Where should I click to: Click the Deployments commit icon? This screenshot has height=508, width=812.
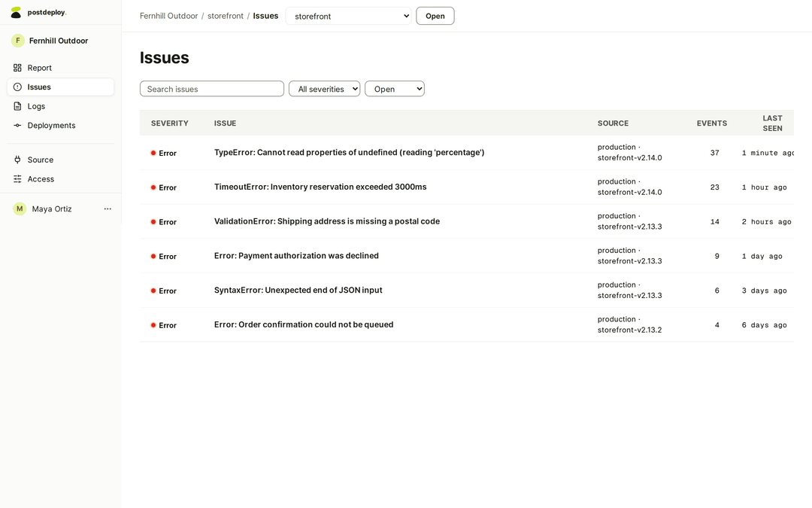(17, 126)
